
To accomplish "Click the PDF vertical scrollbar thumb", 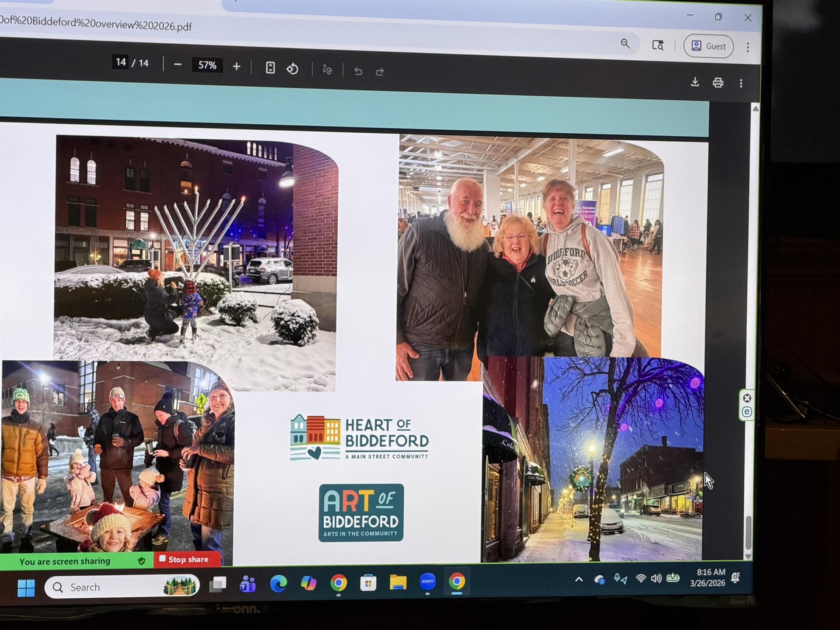I will (x=748, y=532).
